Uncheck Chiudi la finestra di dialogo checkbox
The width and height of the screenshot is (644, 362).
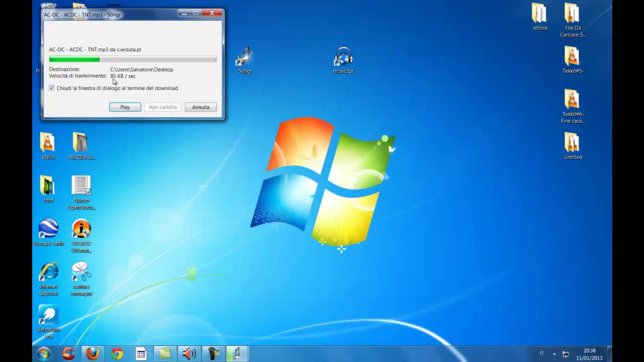pos(52,88)
